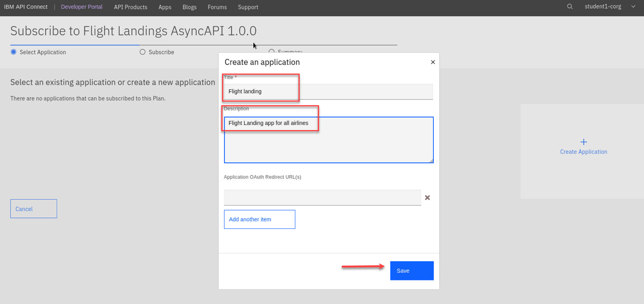Select the Subscribe step radio button

tap(143, 52)
